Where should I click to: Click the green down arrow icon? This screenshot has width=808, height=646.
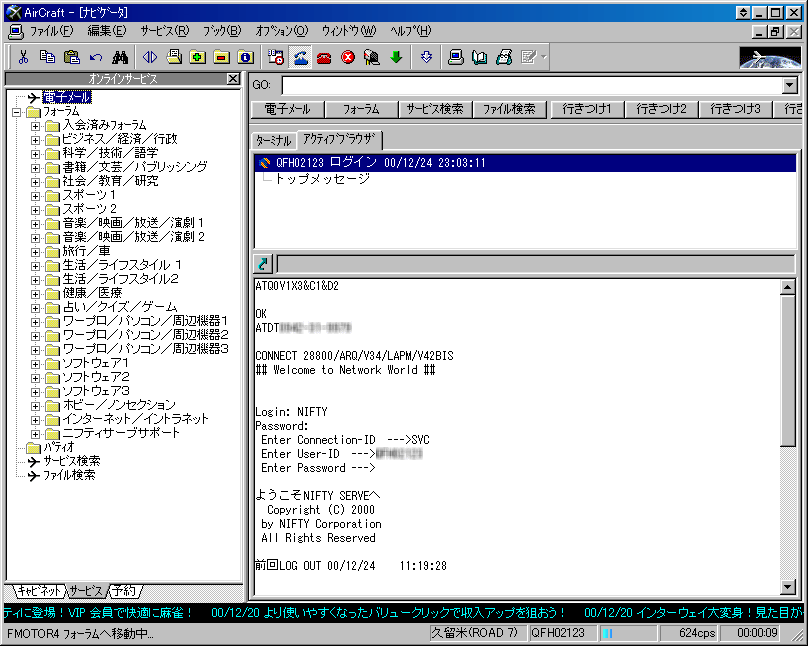(x=396, y=57)
